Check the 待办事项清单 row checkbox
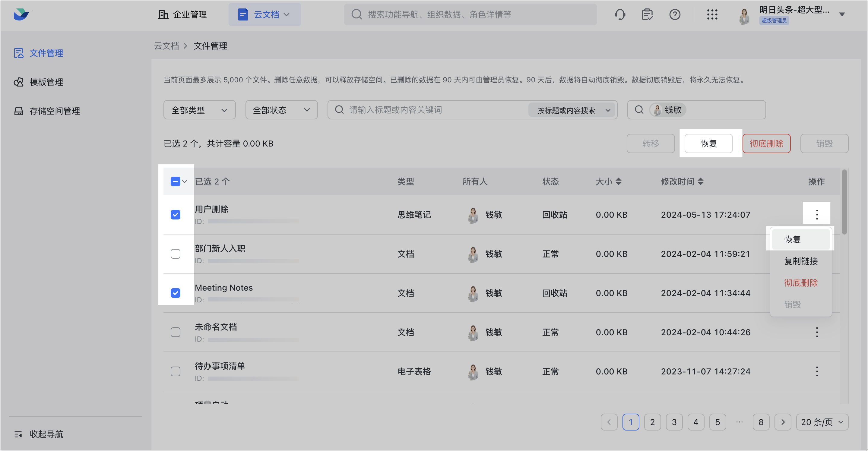 point(175,371)
